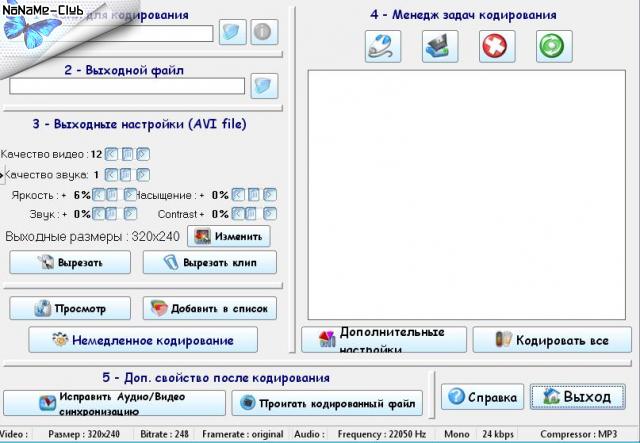The width and height of the screenshot is (640, 443).
Task: Click Добавить в список button
Action: (209, 308)
